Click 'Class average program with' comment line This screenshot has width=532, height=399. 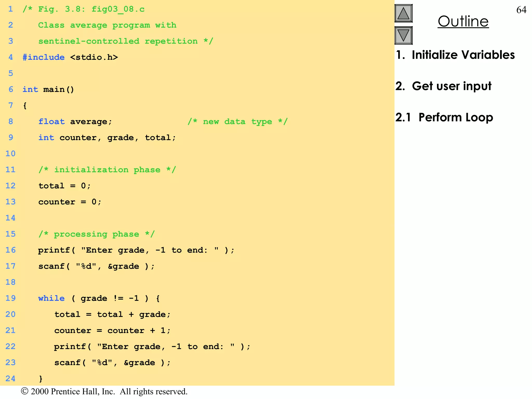pos(107,25)
